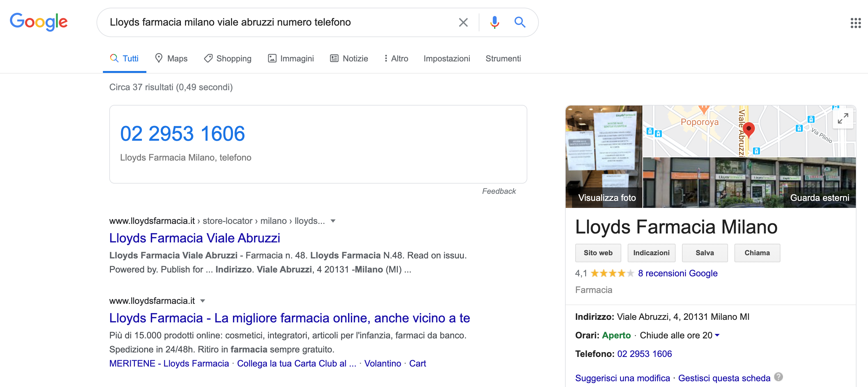The width and height of the screenshot is (868, 387).
Task: Click the Feedback link
Action: pyautogui.click(x=499, y=191)
